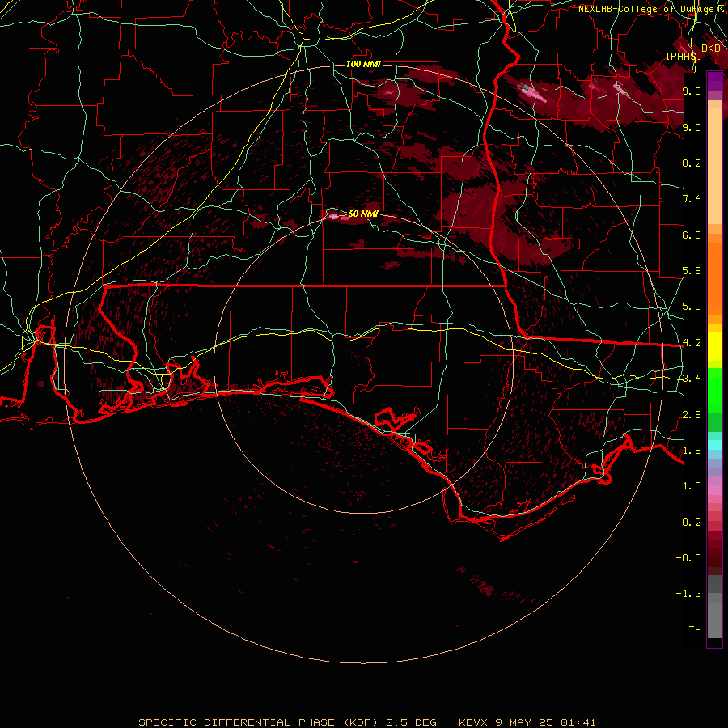Click the 100 NMI range ring label
Image resolution: width=728 pixels, height=728 pixels.
pos(363,64)
